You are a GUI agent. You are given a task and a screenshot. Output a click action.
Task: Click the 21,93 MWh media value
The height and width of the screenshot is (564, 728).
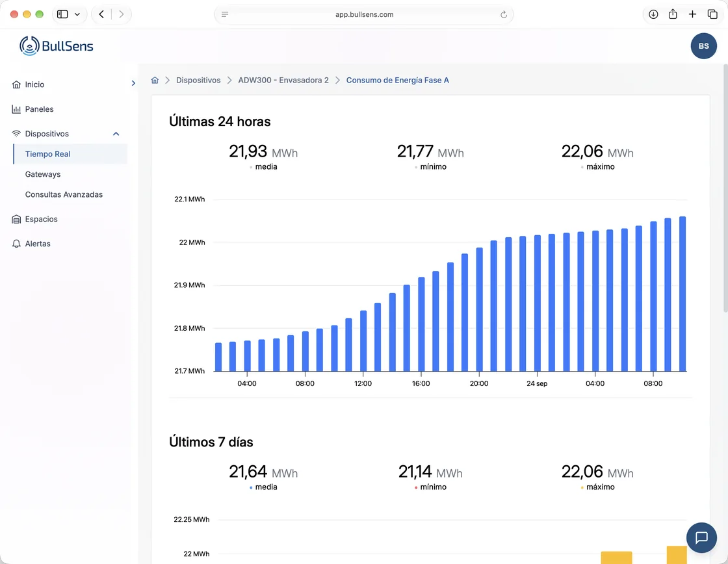coord(263,152)
